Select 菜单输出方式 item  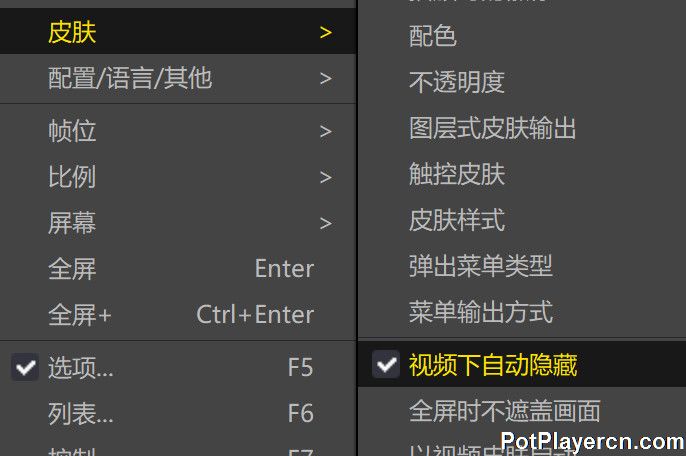(522, 312)
